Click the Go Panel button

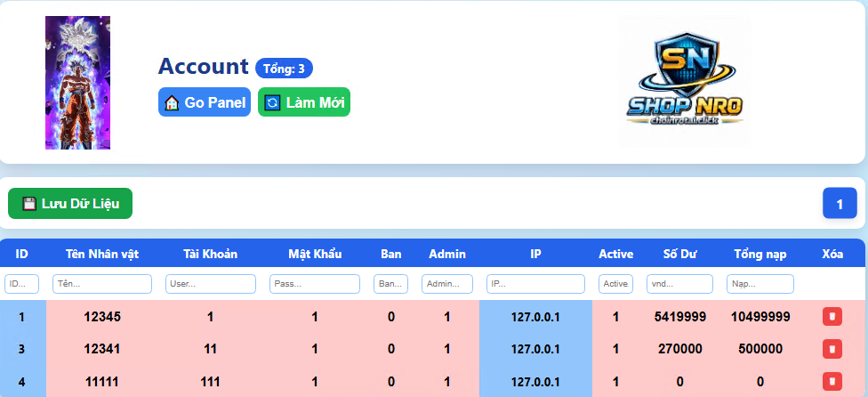(x=205, y=102)
